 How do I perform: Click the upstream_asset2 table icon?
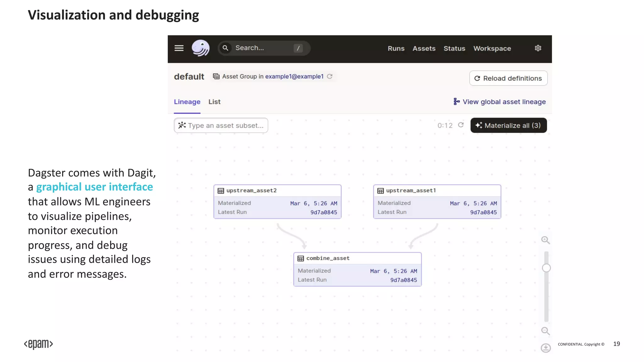tap(221, 191)
